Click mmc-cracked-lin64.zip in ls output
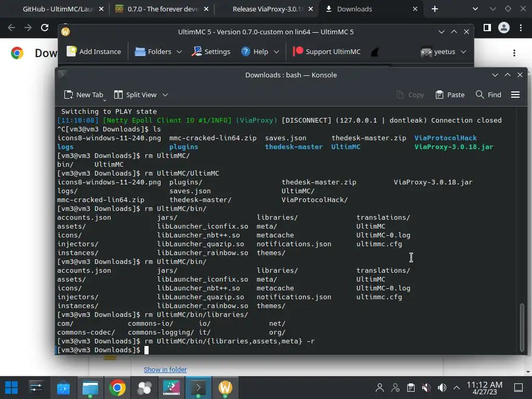This screenshot has height=399, width=532. click(x=212, y=138)
